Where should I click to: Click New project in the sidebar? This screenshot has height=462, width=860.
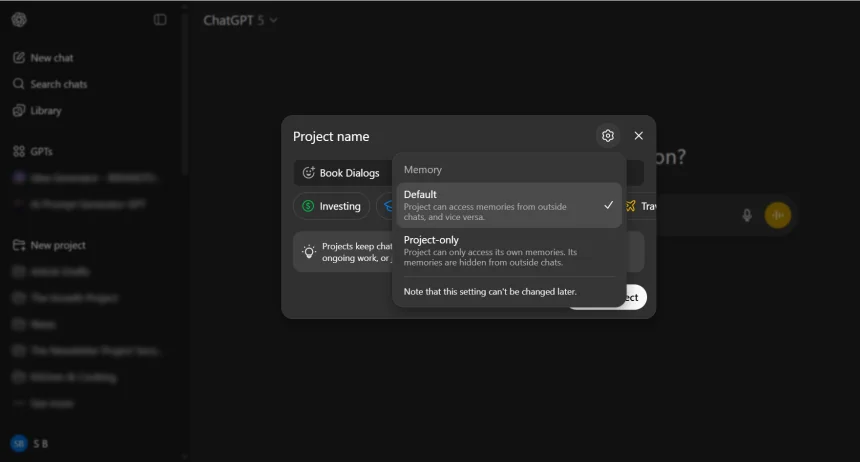pos(49,245)
